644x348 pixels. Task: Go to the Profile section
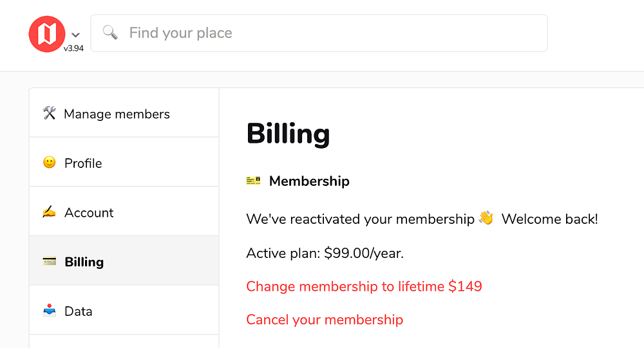(x=83, y=163)
